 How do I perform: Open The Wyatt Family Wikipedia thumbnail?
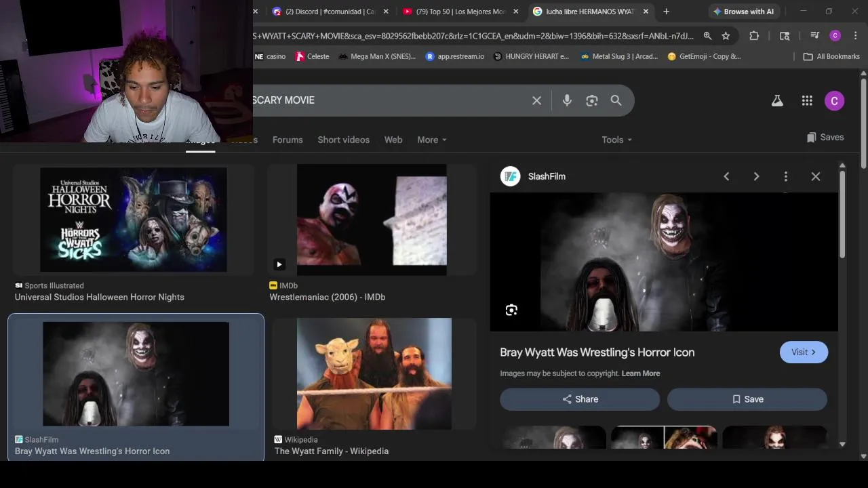[x=374, y=373]
